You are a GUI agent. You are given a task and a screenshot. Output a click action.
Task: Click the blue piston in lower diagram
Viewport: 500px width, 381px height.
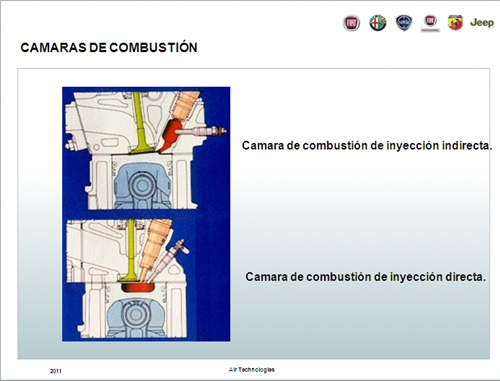135,317
